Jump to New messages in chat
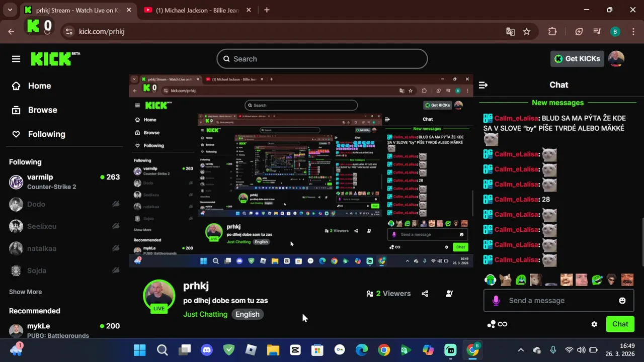The image size is (644, 362). click(557, 103)
